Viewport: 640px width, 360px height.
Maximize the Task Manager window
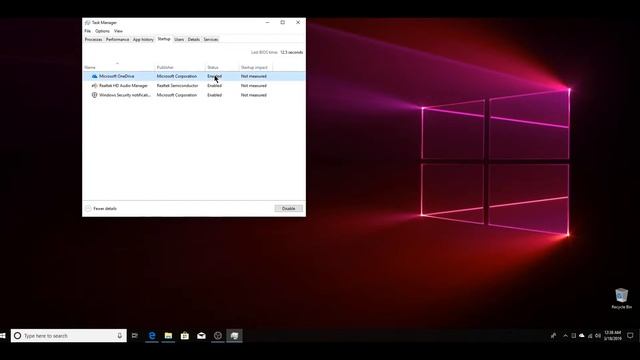click(x=282, y=23)
